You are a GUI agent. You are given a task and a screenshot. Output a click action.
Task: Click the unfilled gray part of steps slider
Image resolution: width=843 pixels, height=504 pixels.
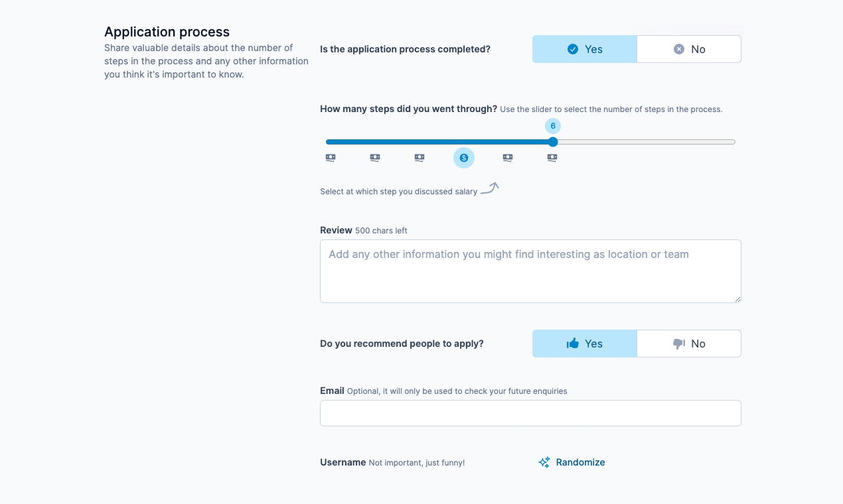[646, 142]
